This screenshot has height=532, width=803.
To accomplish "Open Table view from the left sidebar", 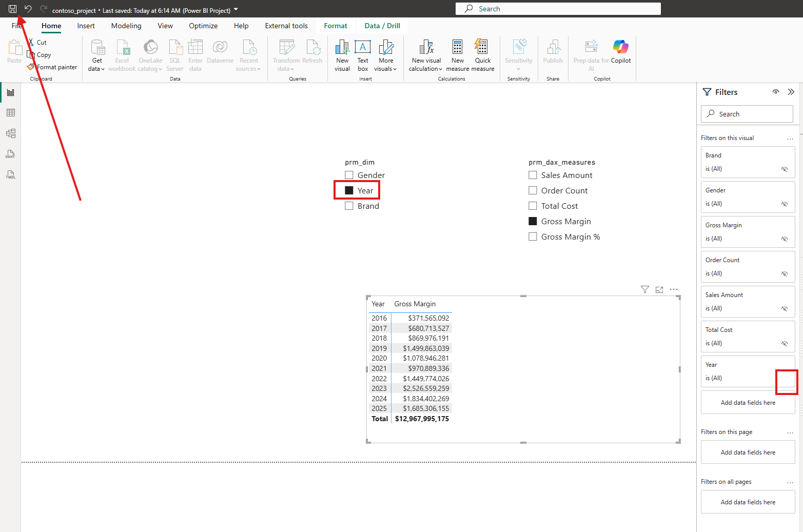I will tap(11, 113).
